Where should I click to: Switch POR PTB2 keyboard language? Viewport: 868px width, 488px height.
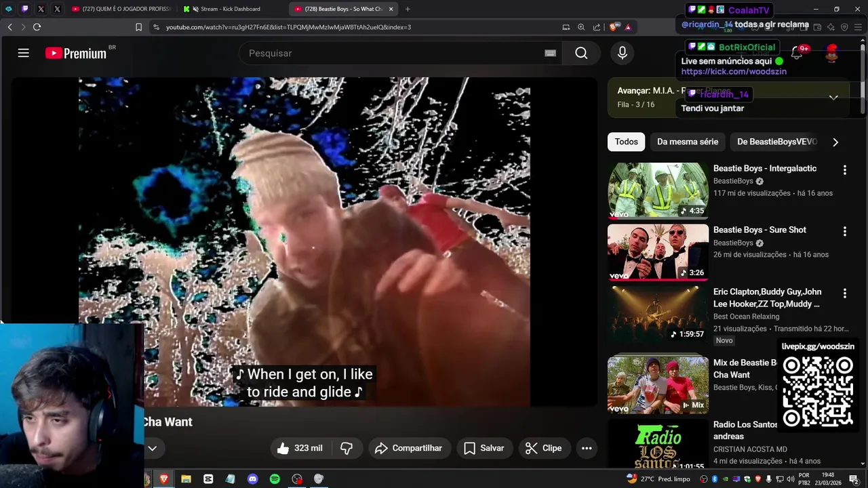pyautogui.click(x=804, y=479)
